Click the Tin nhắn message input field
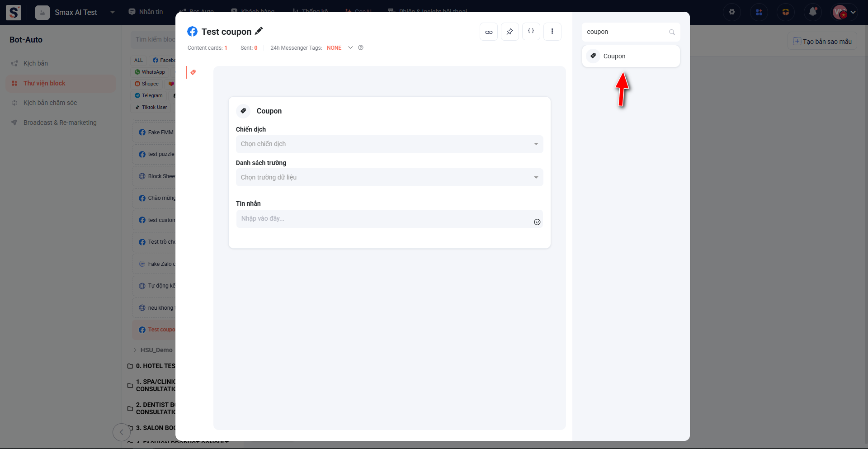The height and width of the screenshot is (449, 868). tap(384, 219)
